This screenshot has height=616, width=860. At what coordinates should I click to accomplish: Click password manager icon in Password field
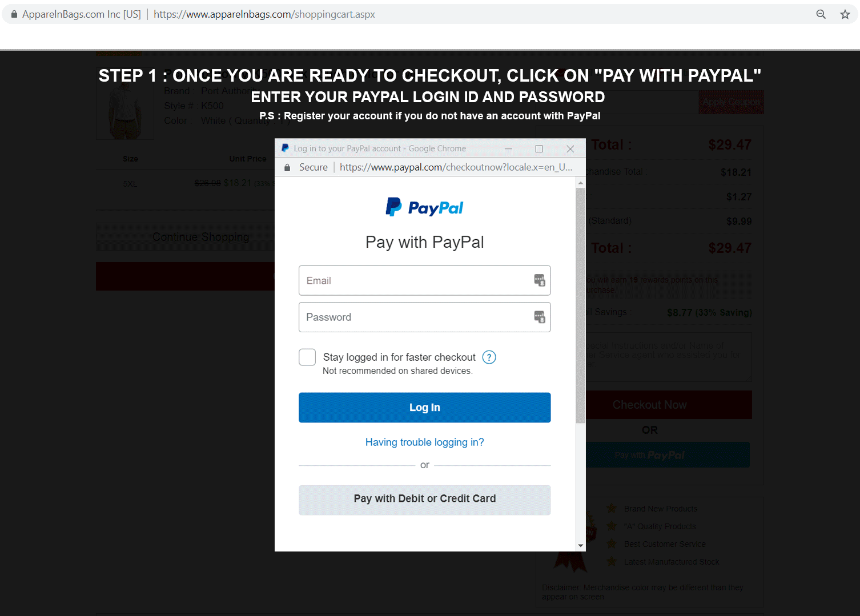click(x=540, y=317)
